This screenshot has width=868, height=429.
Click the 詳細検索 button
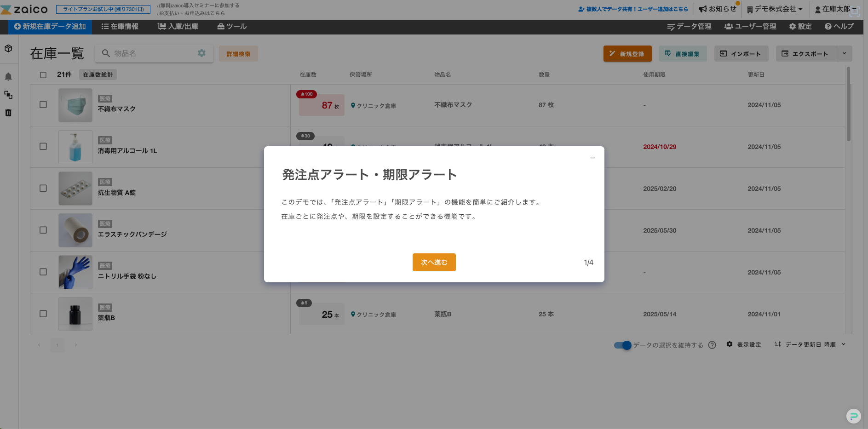point(238,54)
